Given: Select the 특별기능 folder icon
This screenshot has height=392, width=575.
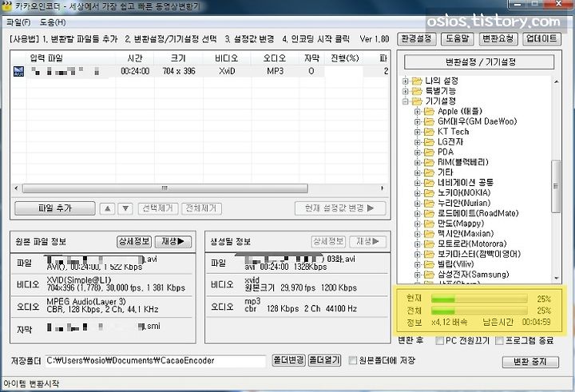Looking at the screenshot, I should 417,91.
